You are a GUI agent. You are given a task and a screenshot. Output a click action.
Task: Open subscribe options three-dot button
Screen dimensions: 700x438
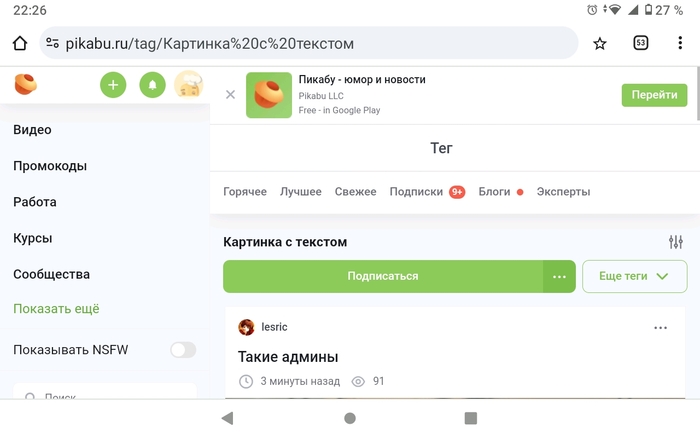click(x=559, y=276)
